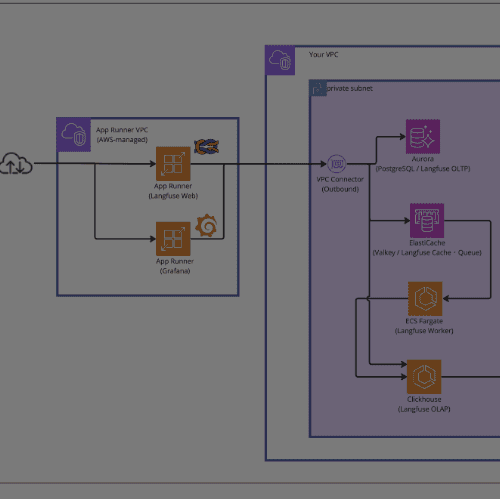Select the App Runner VPC shield-cloud icon

(74, 135)
